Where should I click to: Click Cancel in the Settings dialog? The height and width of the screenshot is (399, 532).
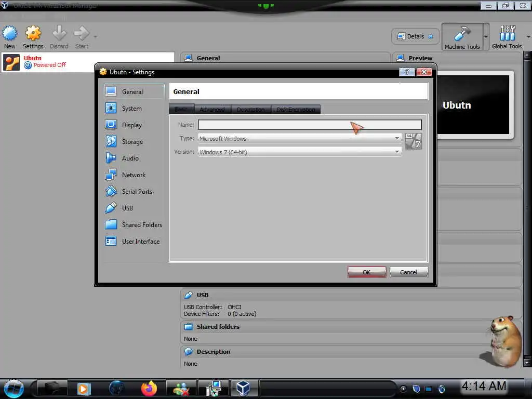click(408, 272)
